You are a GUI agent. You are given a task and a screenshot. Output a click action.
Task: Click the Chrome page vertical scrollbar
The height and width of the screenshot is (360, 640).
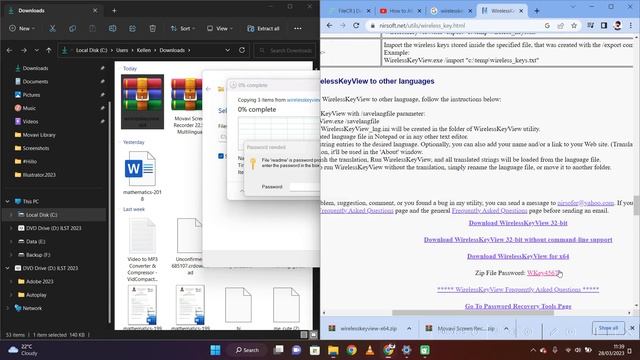(x=636, y=205)
